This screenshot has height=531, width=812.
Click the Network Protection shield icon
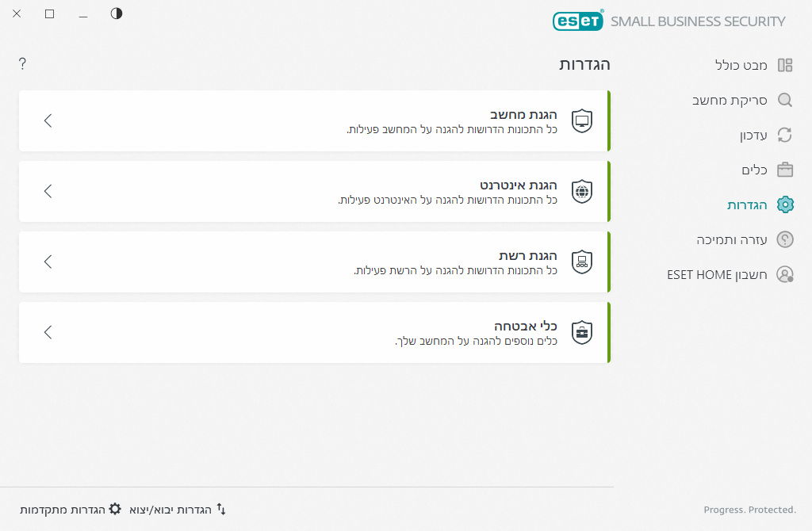582,261
